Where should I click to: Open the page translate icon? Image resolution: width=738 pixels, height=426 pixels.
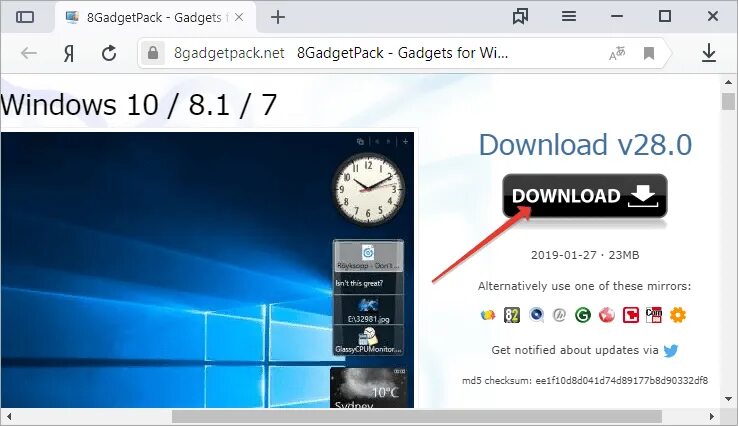click(617, 53)
